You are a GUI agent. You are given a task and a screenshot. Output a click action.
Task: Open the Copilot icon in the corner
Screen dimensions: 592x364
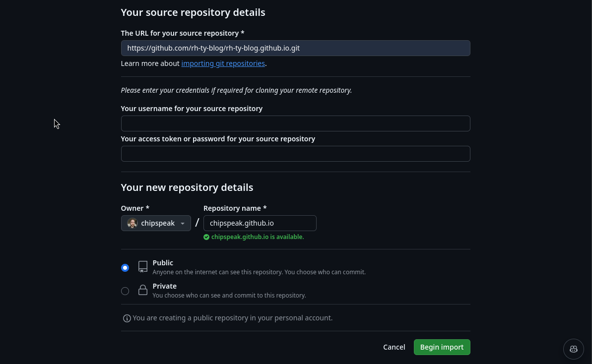(573, 349)
